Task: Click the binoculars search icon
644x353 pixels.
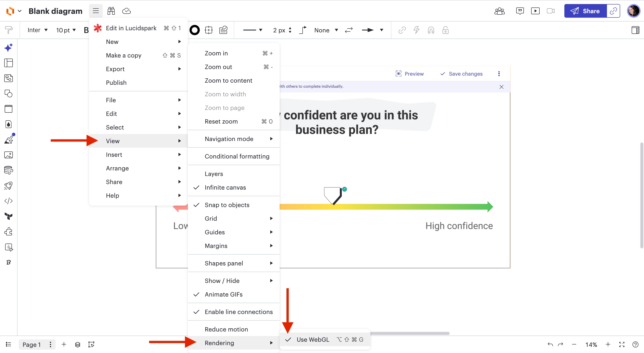Action: coord(111,11)
